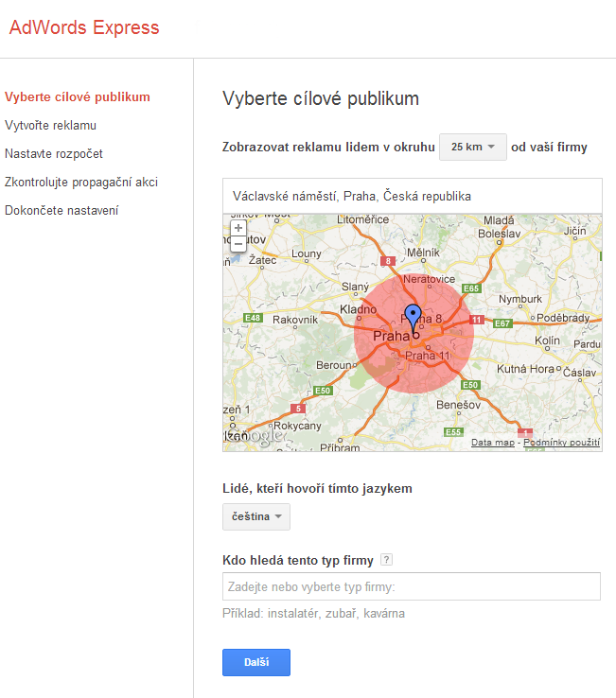
Task: Open the Podmínky použití link
Action: [562, 443]
